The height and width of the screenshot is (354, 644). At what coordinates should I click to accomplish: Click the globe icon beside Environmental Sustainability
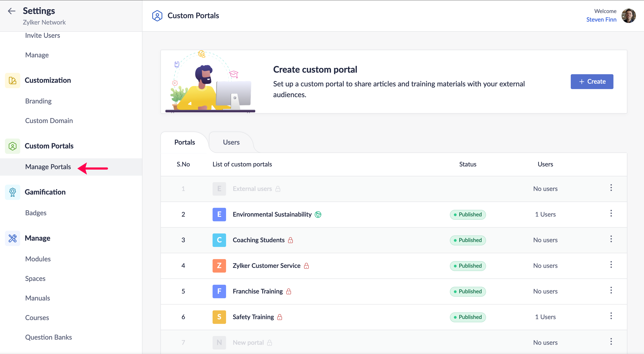coord(318,214)
